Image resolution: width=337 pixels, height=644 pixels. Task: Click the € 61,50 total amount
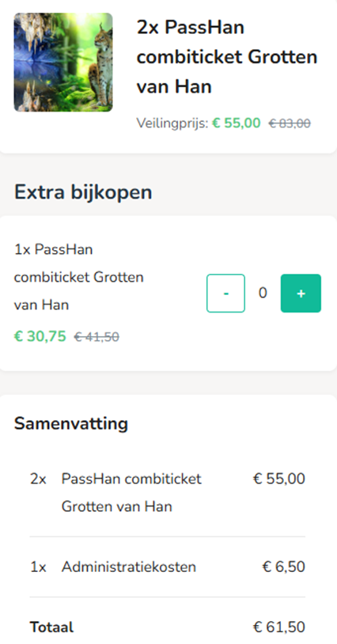pyautogui.click(x=279, y=627)
